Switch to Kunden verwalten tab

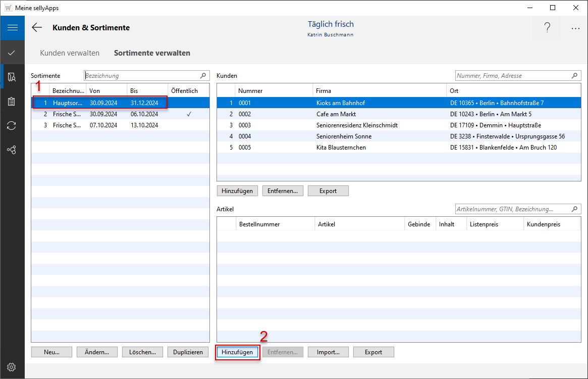click(70, 53)
